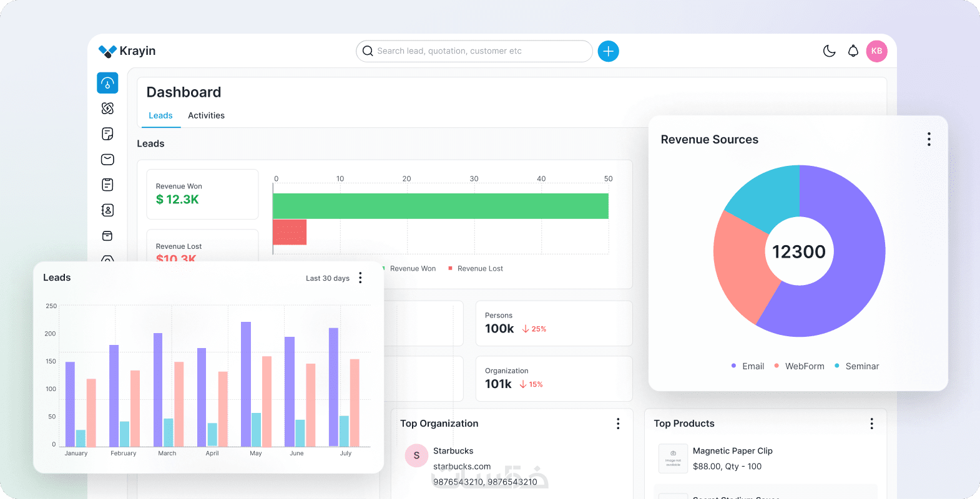980x499 pixels.
Task: Focus the search lead, quotation field
Action: 474,51
